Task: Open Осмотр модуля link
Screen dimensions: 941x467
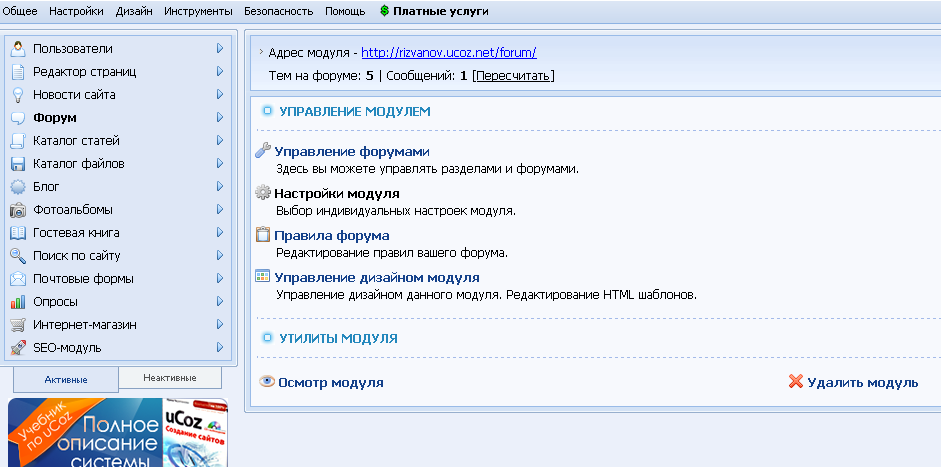Action: (331, 382)
